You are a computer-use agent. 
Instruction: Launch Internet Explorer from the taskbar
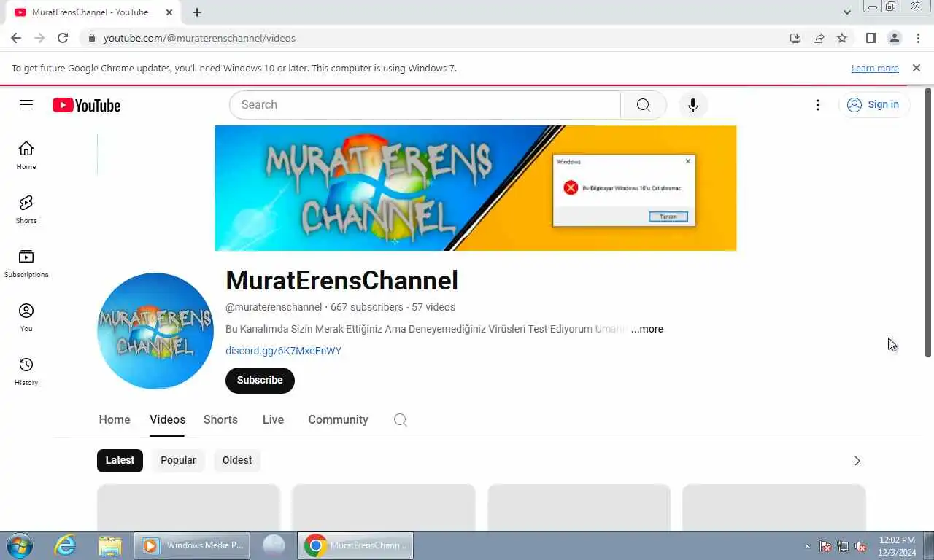(66, 545)
